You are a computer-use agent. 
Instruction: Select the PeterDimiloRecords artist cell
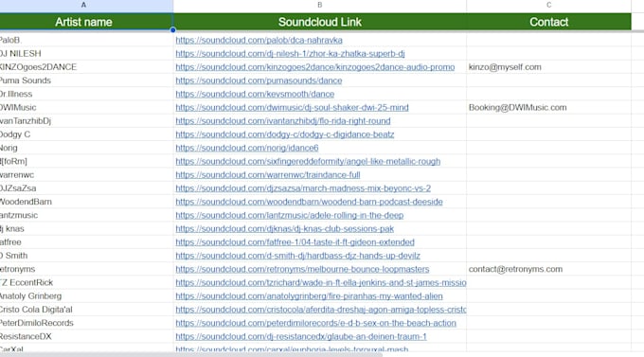(x=86, y=323)
